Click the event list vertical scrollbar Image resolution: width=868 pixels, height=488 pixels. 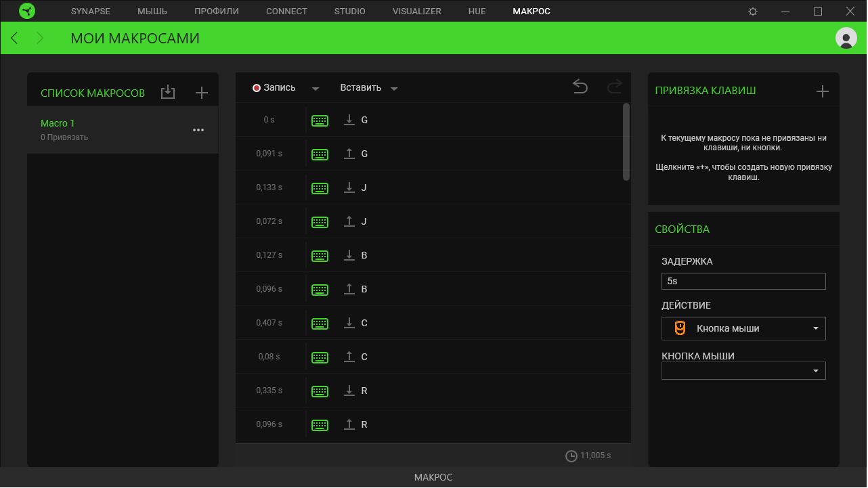626,141
